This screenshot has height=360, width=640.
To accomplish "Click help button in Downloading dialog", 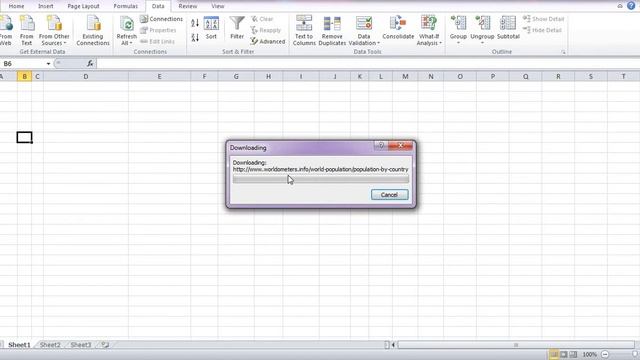I will (x=381, y=145).
